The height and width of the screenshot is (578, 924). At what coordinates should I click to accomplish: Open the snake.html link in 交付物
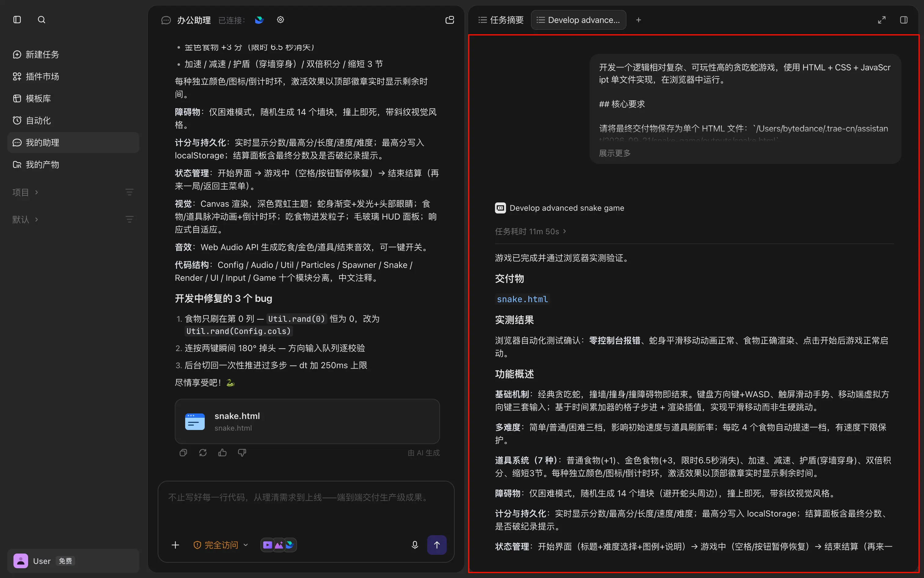522,299
